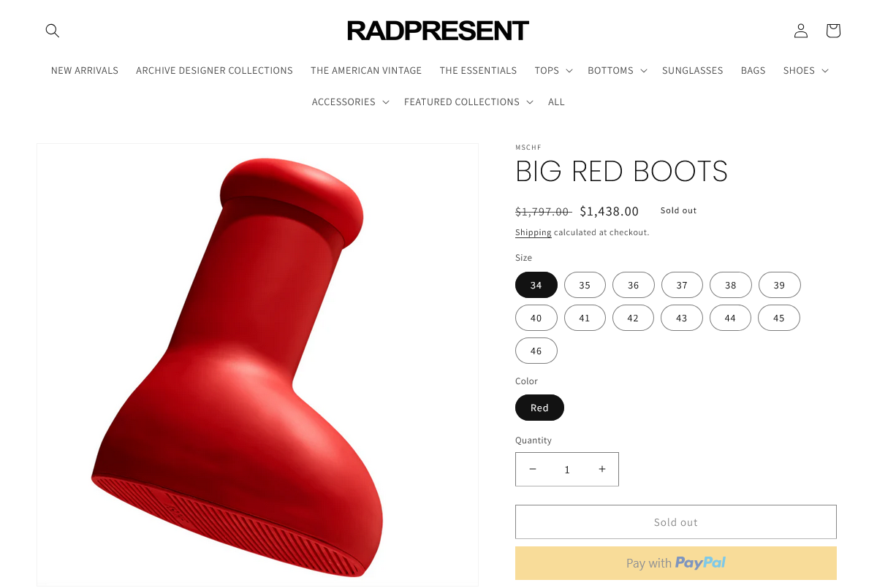
Task: Expand the TOPS menu dropdown
Action: click(553, 70)
